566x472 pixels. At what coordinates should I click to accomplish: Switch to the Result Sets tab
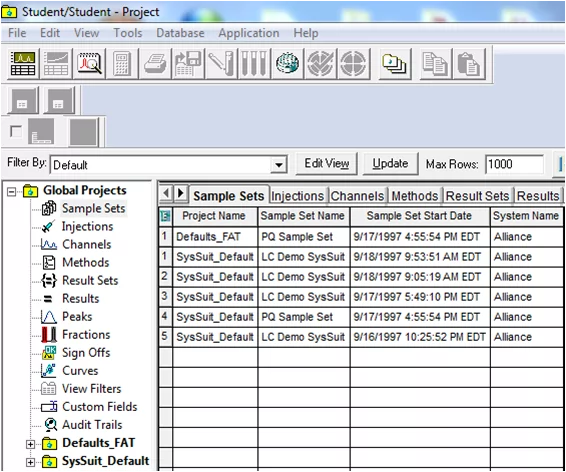point(477,196)
